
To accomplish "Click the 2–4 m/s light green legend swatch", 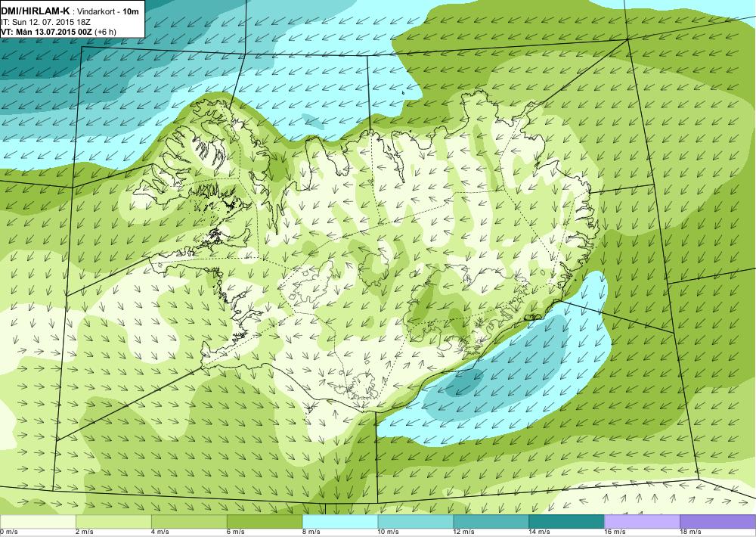I will pyautogui.click(x=113, y=522).
